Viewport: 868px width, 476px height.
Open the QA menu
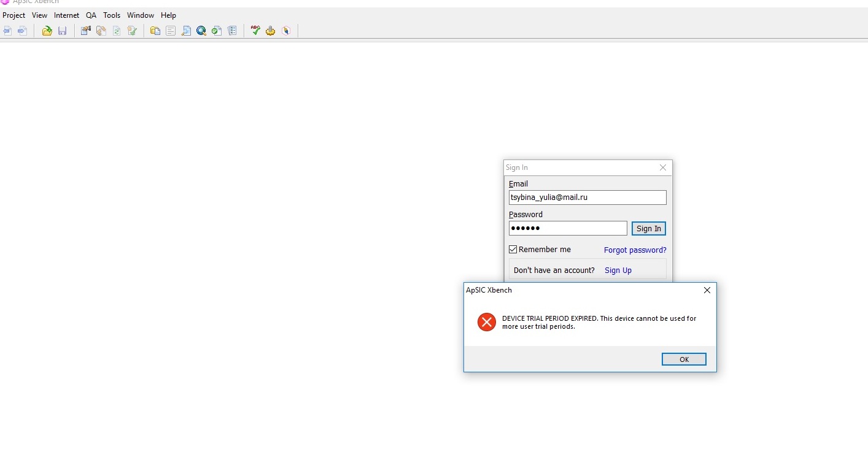(x=91, y=15)
